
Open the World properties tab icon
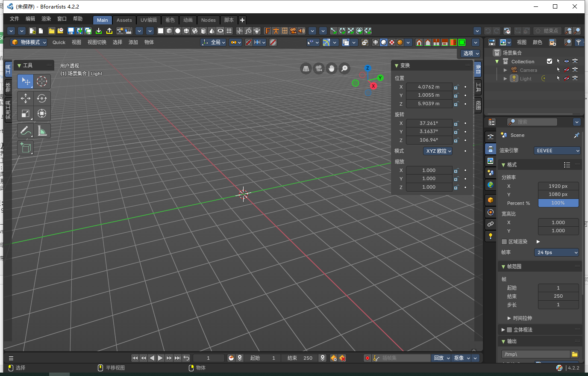(491, 184)
